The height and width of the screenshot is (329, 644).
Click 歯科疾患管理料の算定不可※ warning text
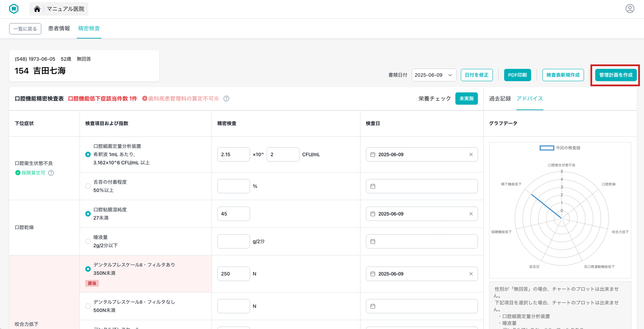click(x=184, y=99)
